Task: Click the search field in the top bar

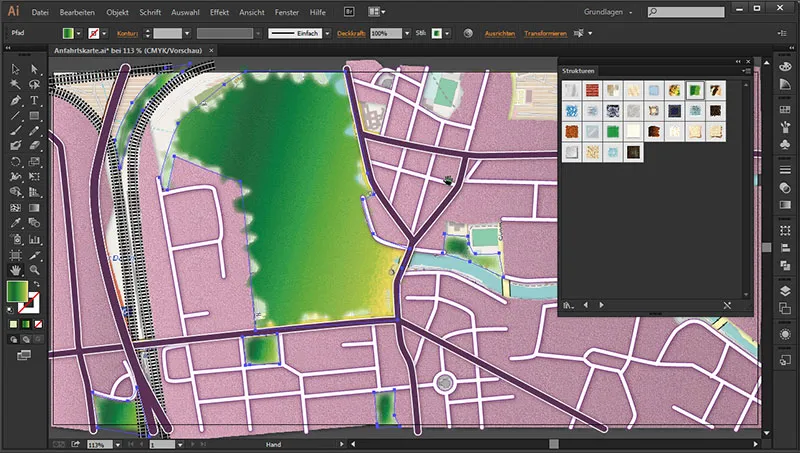Action: click(686, 12)
